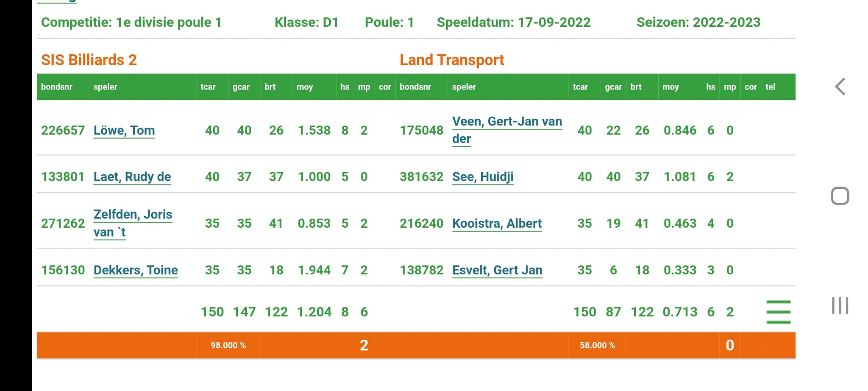The width and height of the screenshot is (868, 391).
Task: Click the 98.000 % orange cell
Action: (x=228, y=345)
